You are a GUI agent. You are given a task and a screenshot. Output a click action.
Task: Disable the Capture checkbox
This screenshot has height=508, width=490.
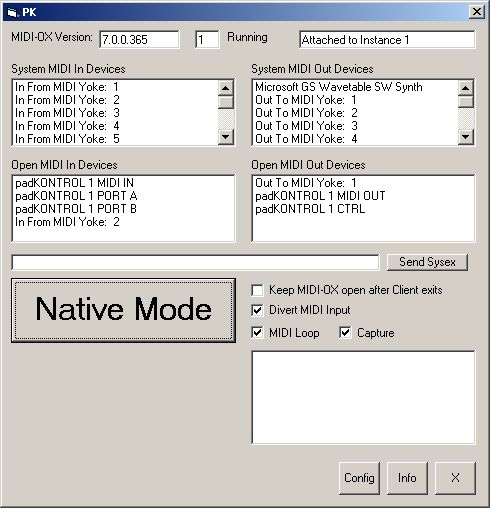[x=345, y=333]
